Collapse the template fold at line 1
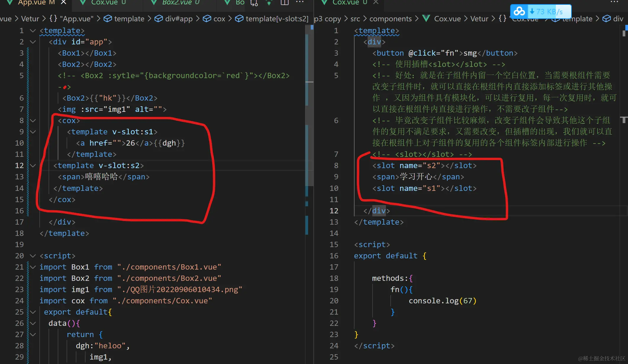This screenshot has width=628, height=364. click(33, 30)
